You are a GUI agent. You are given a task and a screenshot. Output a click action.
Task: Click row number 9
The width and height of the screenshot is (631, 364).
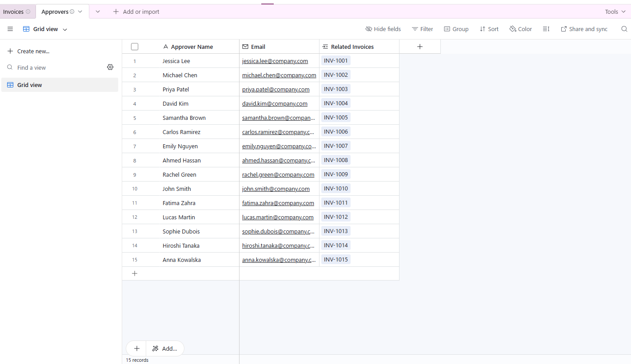coord(135,174)
